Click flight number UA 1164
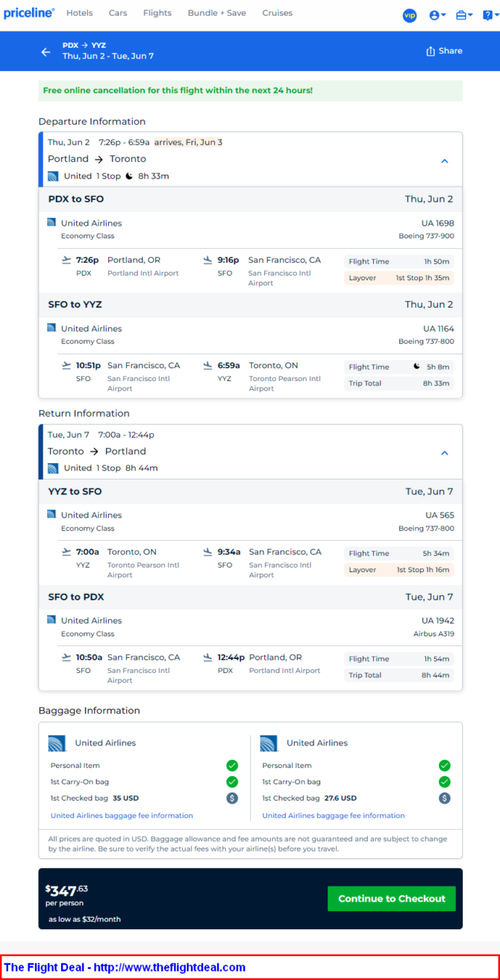This screenshot has width=500, height=980. [438, 329]
